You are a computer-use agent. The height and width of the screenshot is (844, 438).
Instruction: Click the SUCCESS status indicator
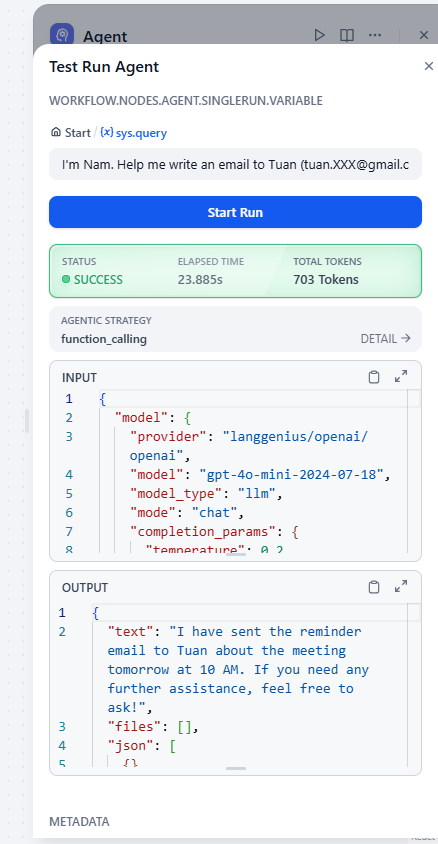click(92, 279)
